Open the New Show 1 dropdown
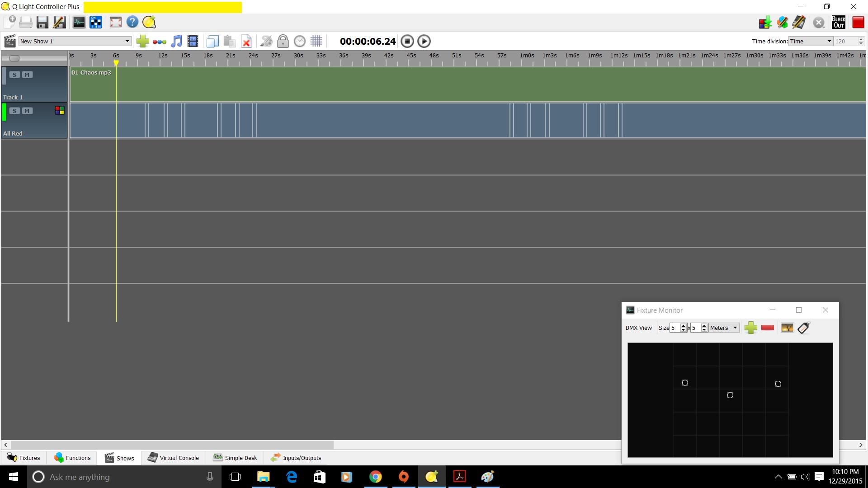868x488 pixels. point(75,41)
